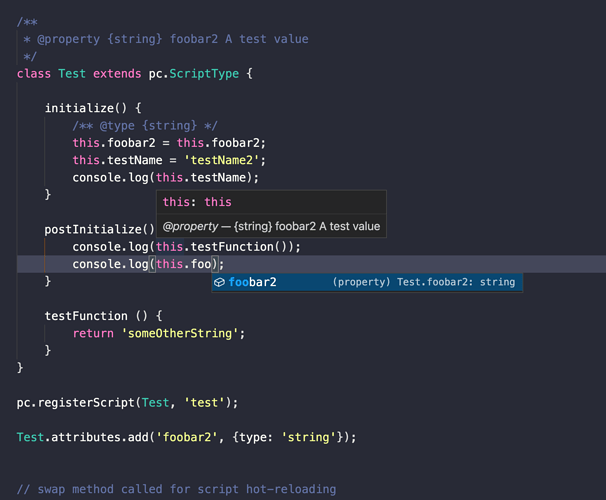The width and height of the screenshot is (606, 500).
Task: Click the initialize method name
Action: (x=81, y=108)
